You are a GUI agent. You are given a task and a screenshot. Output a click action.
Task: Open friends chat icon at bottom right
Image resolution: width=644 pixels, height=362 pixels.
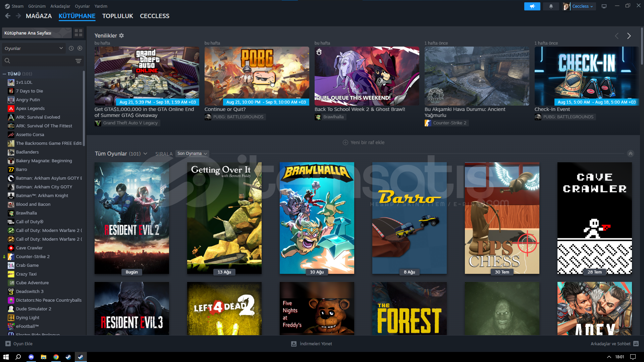click(636, 344)
